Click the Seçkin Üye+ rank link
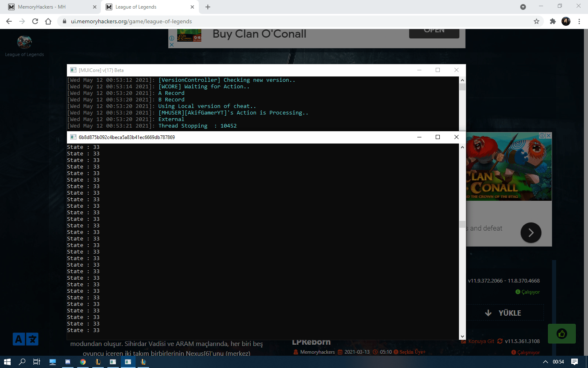Screen dimensions: 588x368 [x=412, y=352]
